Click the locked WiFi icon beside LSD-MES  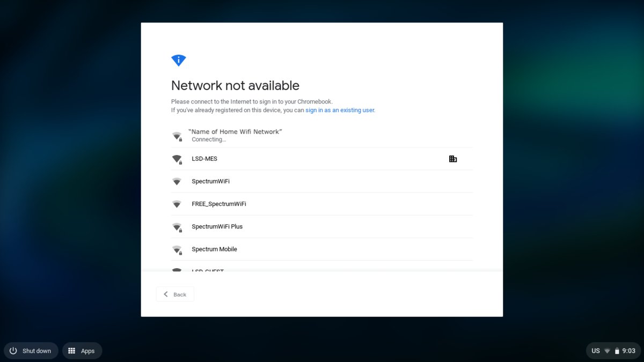coord(177,159)
